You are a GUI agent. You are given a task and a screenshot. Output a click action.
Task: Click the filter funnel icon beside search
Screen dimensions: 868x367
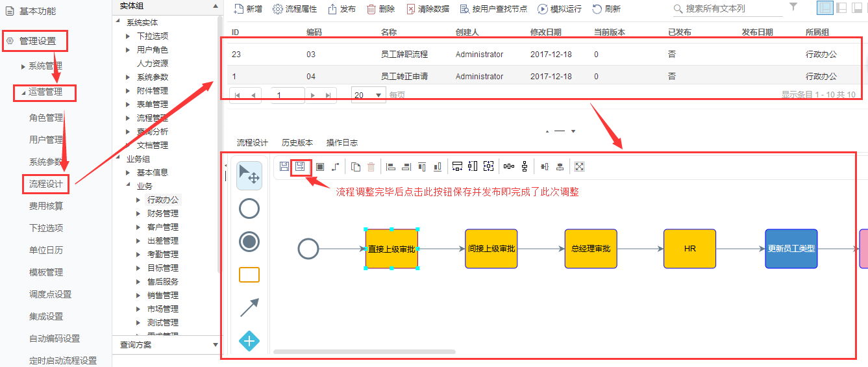793,7
